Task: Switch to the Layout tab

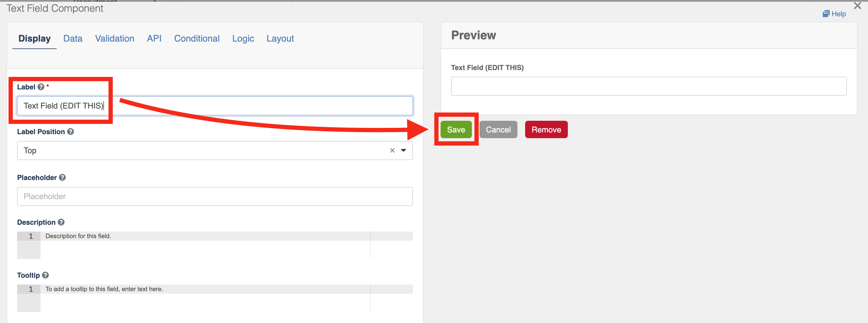Action: point(280,39)
